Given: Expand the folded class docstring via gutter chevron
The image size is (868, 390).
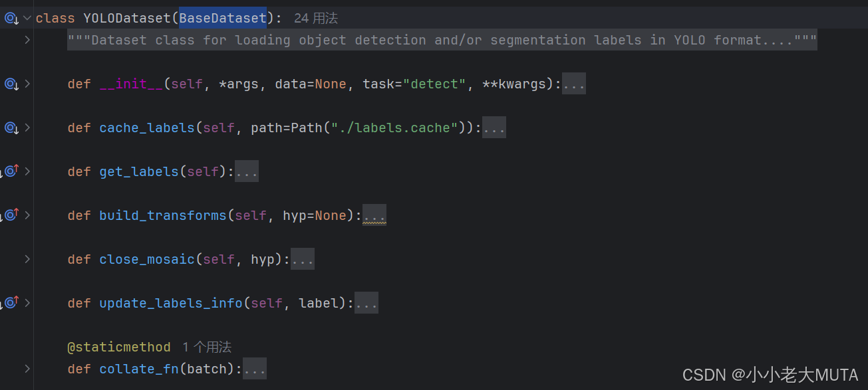Looking at the screenshot, I should [x=27, y=40].
